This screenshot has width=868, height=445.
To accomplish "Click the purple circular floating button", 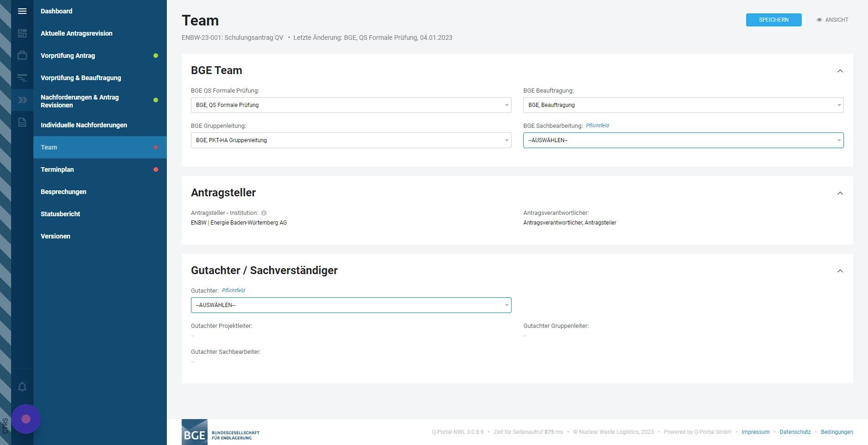I will [x=26, y=419].
